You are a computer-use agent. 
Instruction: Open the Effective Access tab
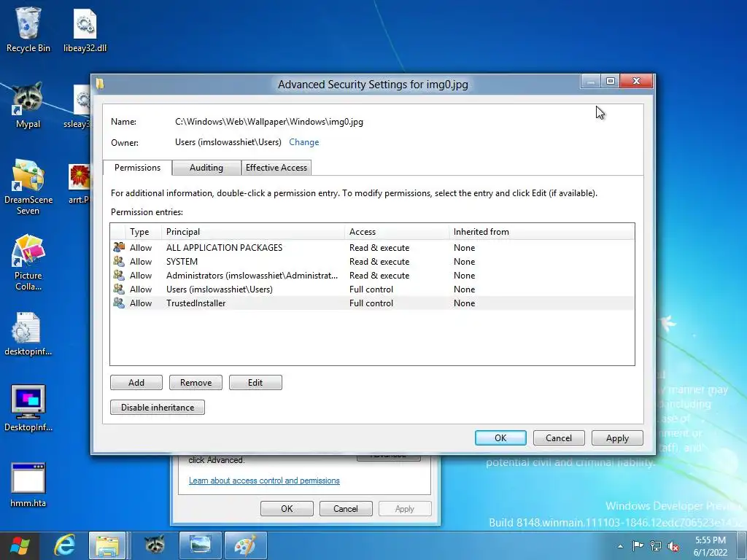(x=276, y=168)
